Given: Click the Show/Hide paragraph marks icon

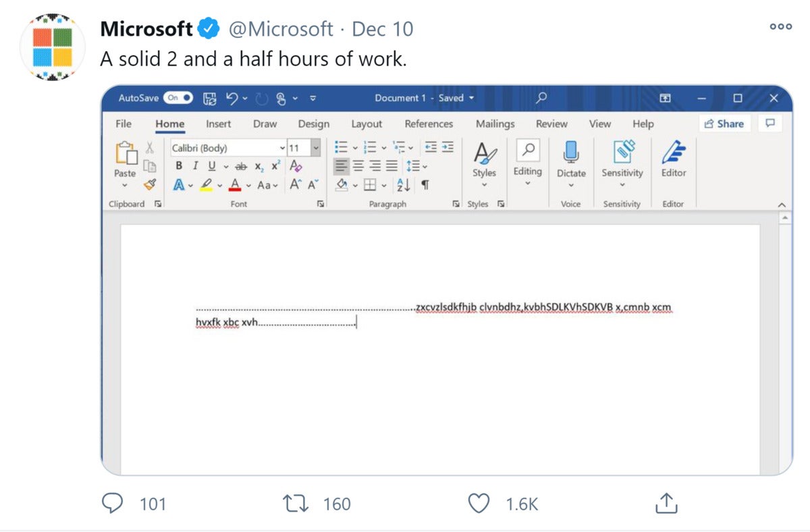Looking at the screenshot, I should point(425,184).
